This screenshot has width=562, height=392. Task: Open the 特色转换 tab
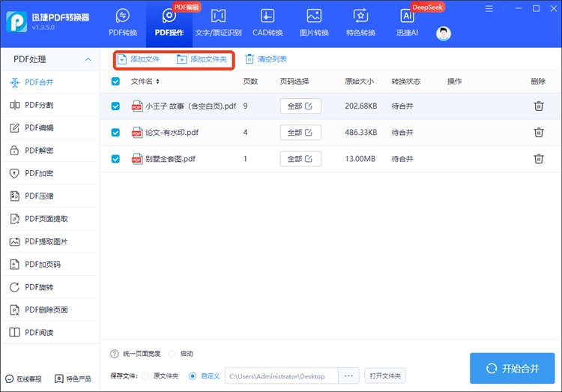[360, 23]
